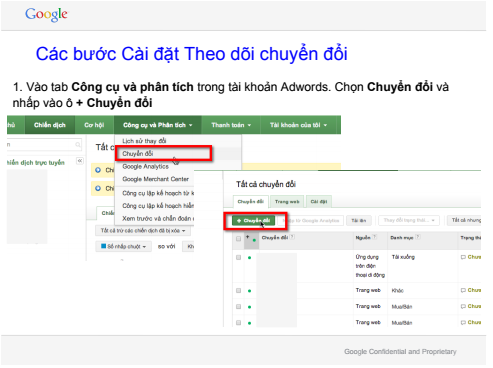Collapse sidebar with double-arrow icon
The height and width of the screenshot is (368, 493).
click(x=80, y=161)
